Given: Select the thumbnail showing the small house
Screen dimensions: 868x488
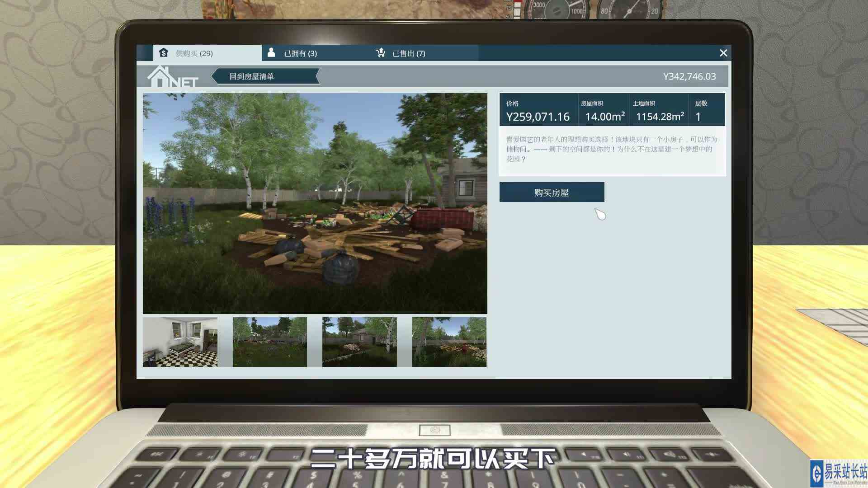Looking at the screenshot, I should tap(359, 342).
